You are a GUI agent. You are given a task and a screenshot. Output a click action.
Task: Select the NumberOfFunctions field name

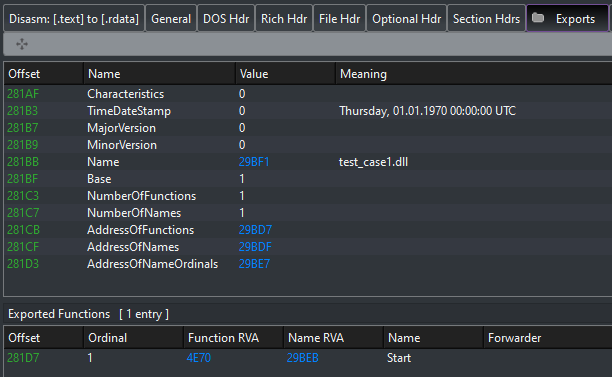click(x=141, y=196)
